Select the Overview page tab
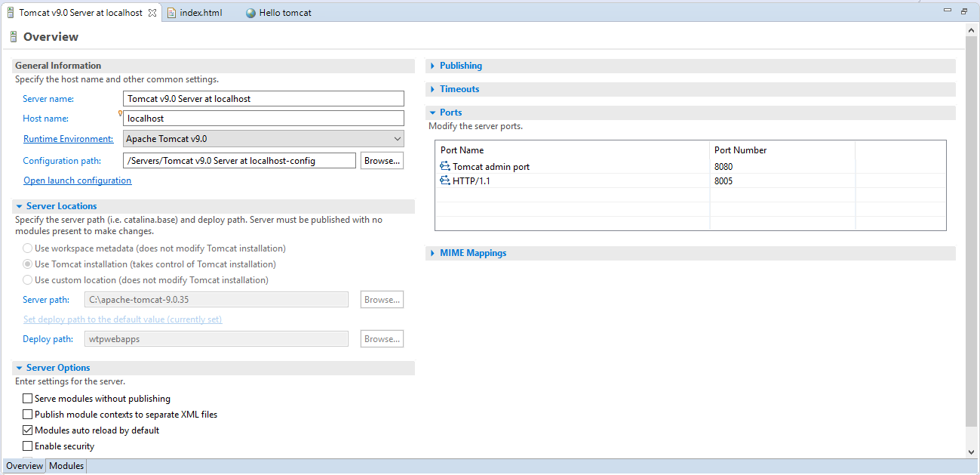Image resolution: width=980 pixels, height=475 pixels. pyautogui.click(x=25, y=466)
